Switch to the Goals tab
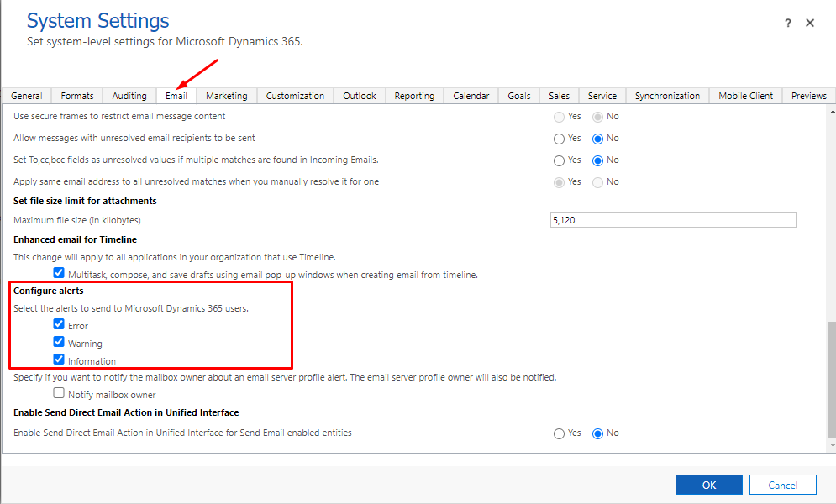Viewport: 836px width, 504px height. pos(518,95)
